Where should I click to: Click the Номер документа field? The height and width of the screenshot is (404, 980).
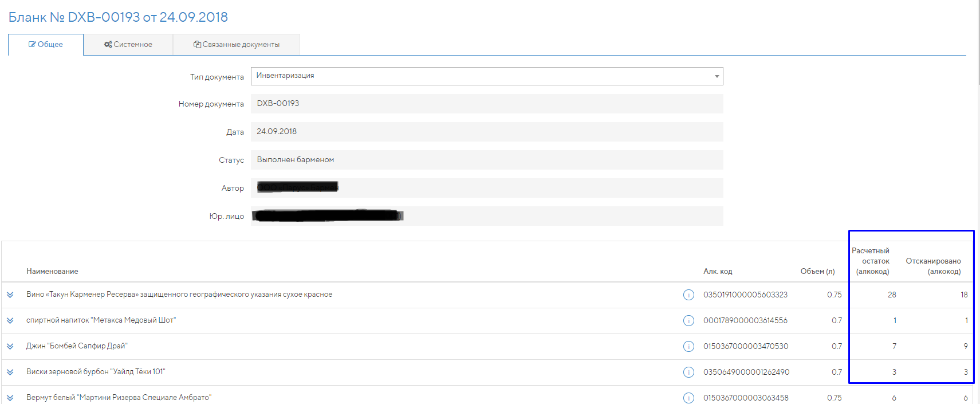486,104
